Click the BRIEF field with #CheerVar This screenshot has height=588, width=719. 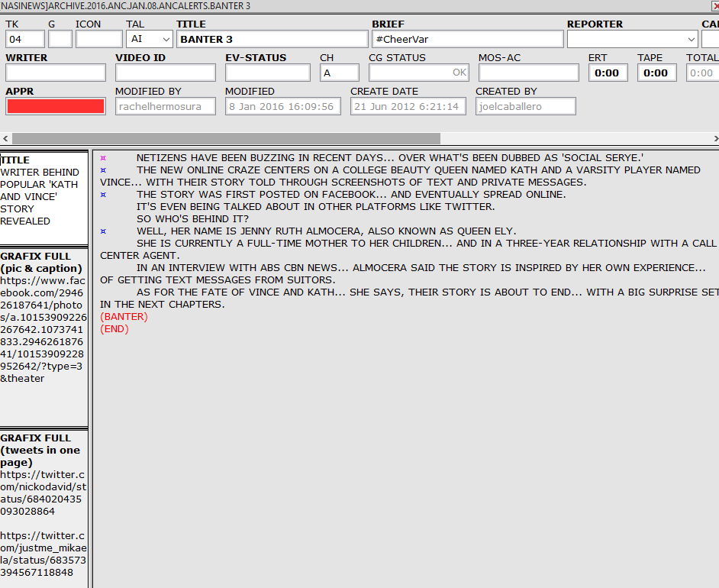point(468,39)
